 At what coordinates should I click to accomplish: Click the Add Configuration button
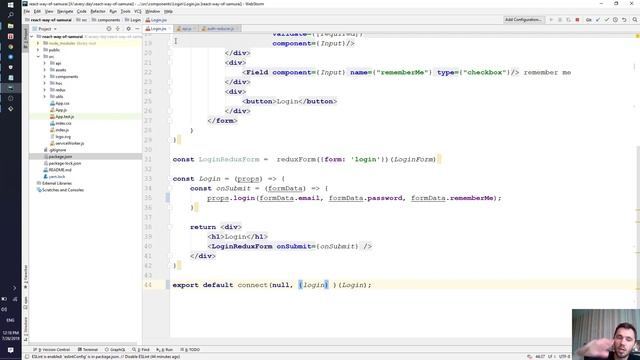tap(523, 20)
